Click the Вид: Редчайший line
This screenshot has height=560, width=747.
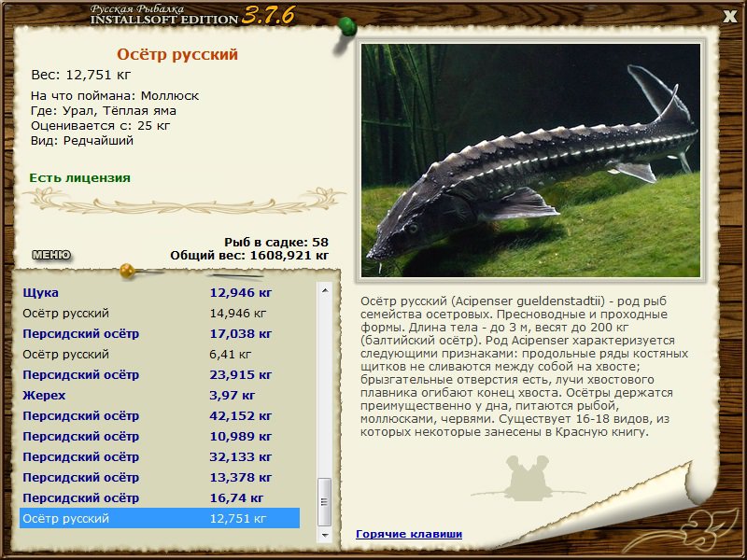tap(82, 141)
